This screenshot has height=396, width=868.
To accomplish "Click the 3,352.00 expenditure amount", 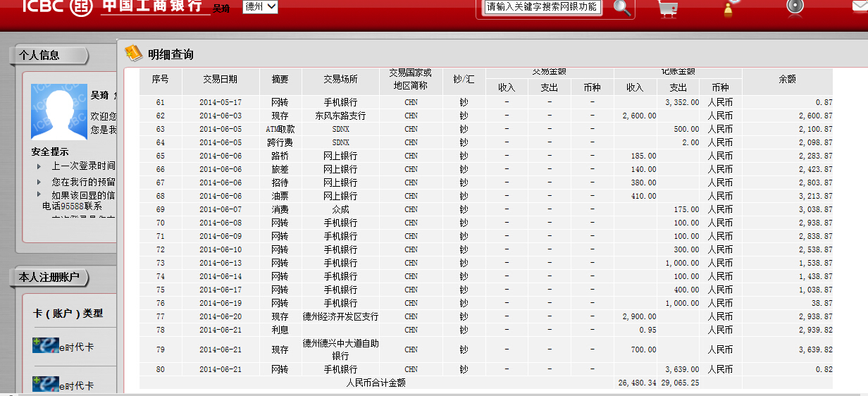I will point(682,102).
